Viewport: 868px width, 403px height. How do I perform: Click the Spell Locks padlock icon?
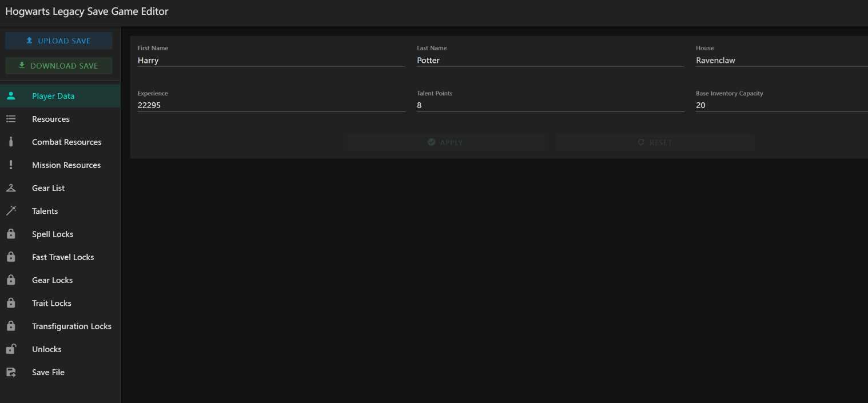pyautogui.click(x=11, y=234)
